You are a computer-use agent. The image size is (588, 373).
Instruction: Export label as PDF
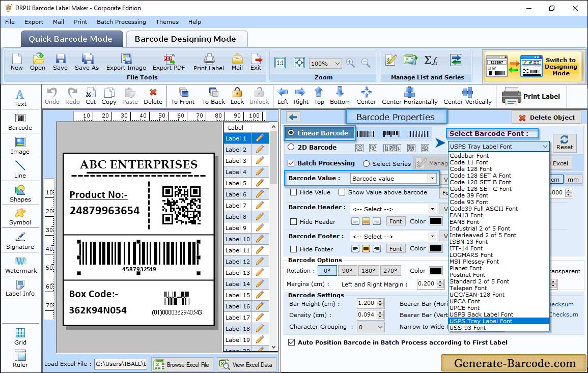[169, 62]
